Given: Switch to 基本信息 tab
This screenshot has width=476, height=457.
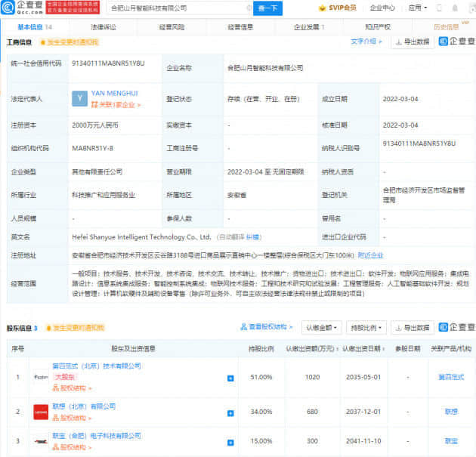Looking at the screenshot, I should coord(35,27).
